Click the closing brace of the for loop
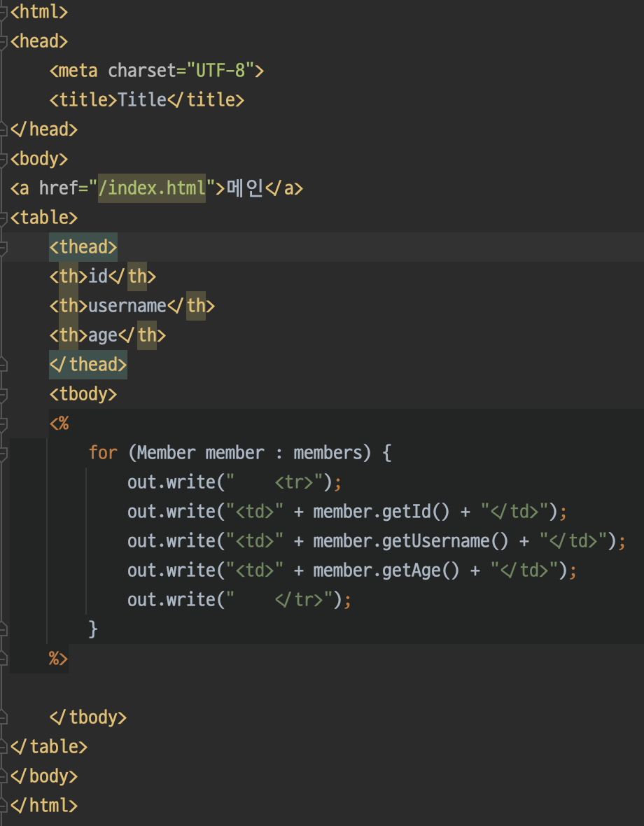The image size is (644, 826). (93, 629)
